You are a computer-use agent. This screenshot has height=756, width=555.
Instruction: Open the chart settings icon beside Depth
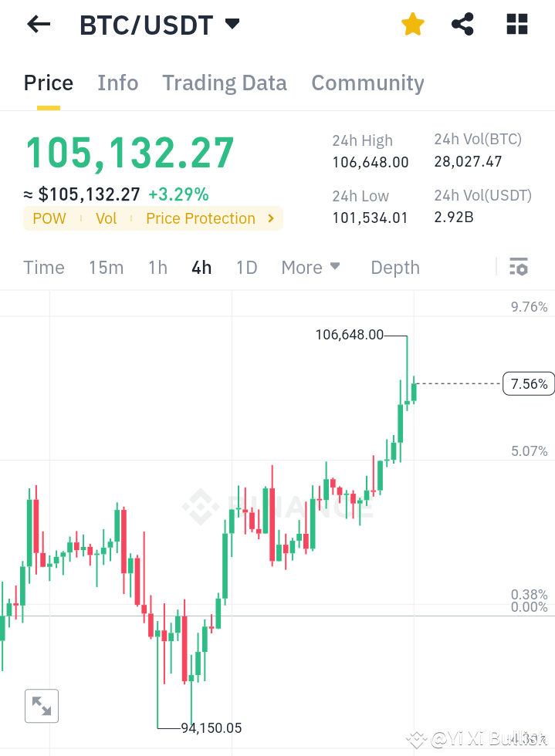519,267
